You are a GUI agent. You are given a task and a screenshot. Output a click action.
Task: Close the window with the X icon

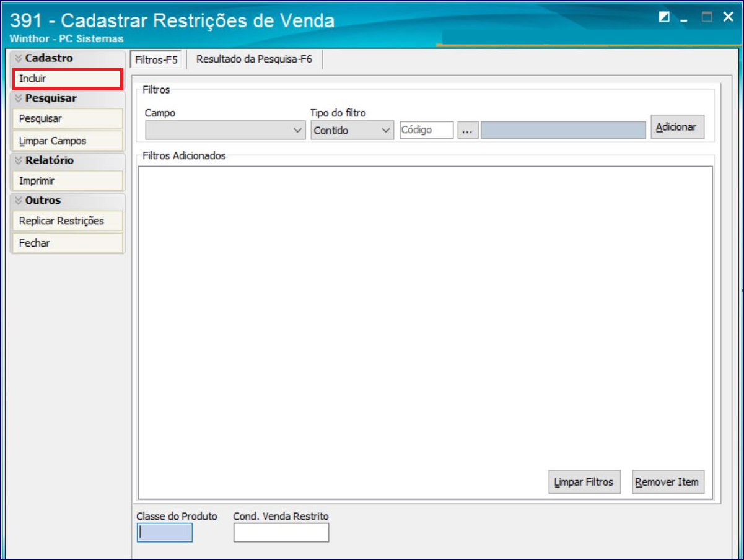(x=728, y=17)
